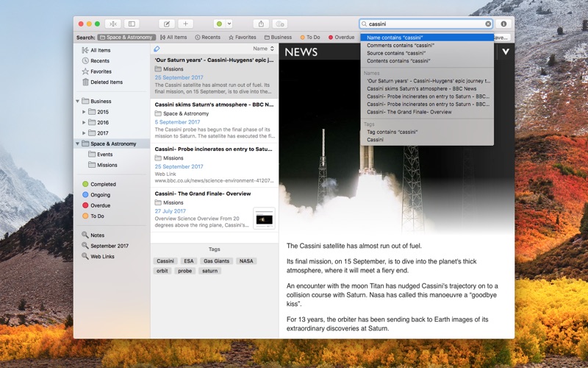This screenshot has height=368, width=588.
Task: Pick 'Cassini- The Grand Finale- Overview' suggestion
Action: pos(427,112)
